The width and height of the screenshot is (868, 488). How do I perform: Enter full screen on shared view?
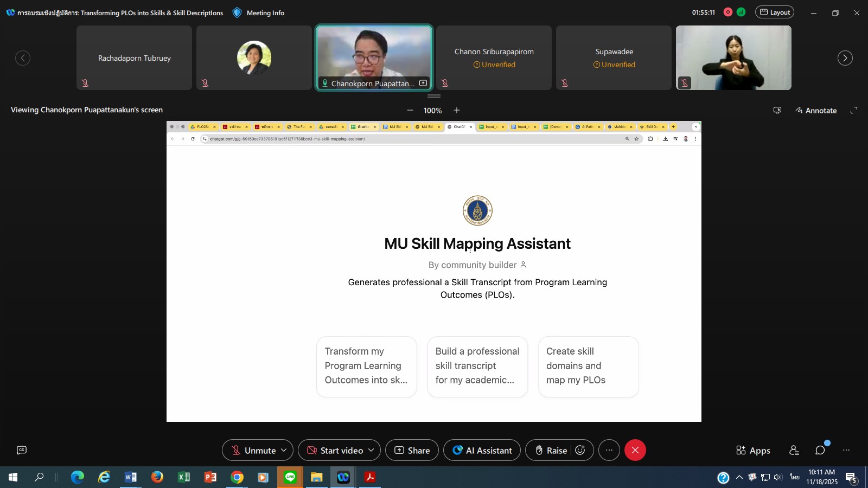pos(853,110)
